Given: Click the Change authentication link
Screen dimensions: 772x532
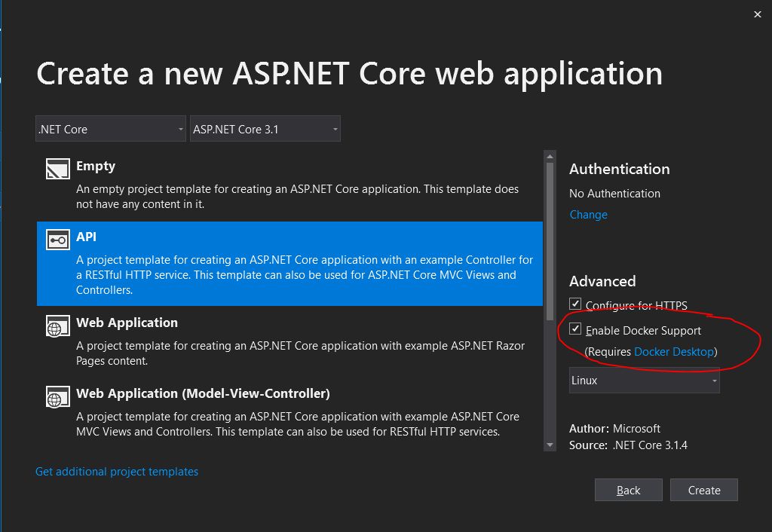Looking at the screenshot, I should [588, 215].
